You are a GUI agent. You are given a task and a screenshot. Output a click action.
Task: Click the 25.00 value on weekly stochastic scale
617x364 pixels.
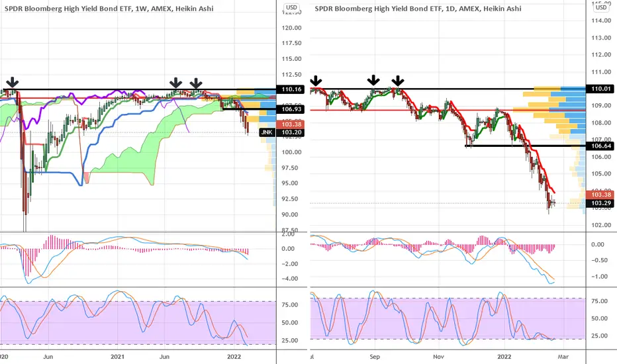coord(290,340)
